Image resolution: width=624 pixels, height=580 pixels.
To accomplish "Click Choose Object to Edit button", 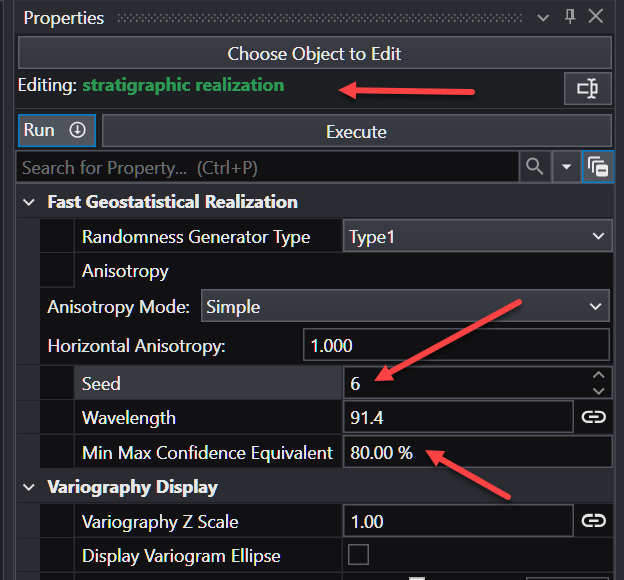I will point(314,53).
